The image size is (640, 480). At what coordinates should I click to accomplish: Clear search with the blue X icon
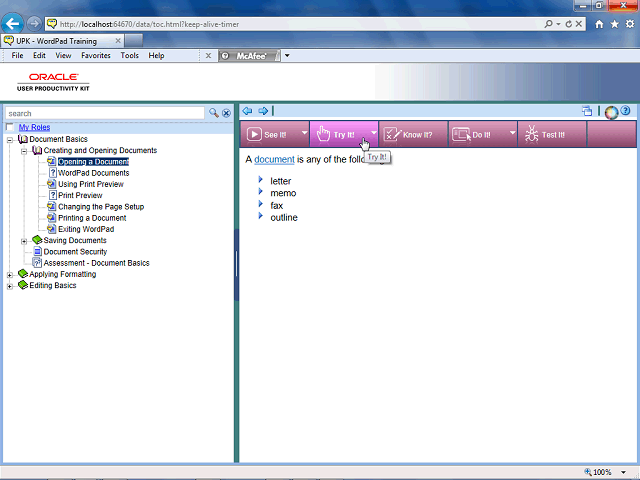[227, 113]
